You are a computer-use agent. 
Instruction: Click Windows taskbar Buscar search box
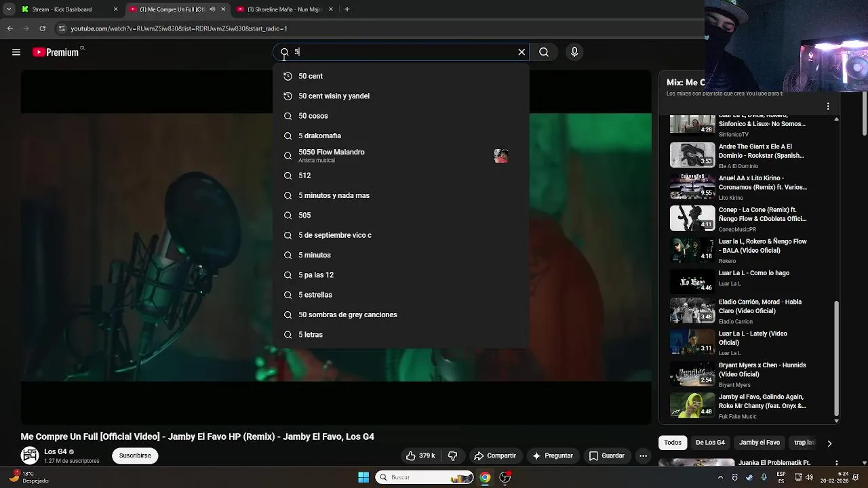(425, 477)
